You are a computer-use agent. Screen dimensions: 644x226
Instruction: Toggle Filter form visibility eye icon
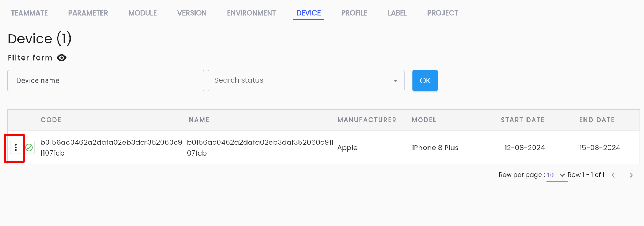(62, 58)
